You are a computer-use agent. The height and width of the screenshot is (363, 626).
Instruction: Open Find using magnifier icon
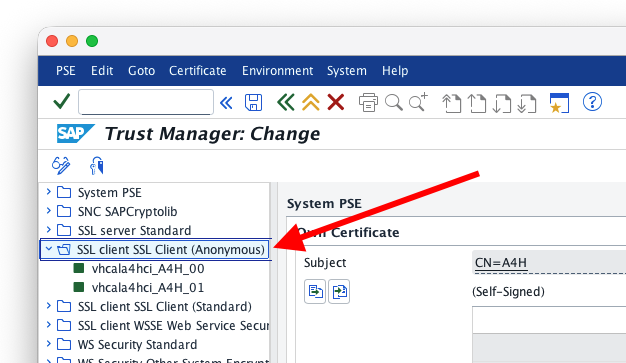394,102
